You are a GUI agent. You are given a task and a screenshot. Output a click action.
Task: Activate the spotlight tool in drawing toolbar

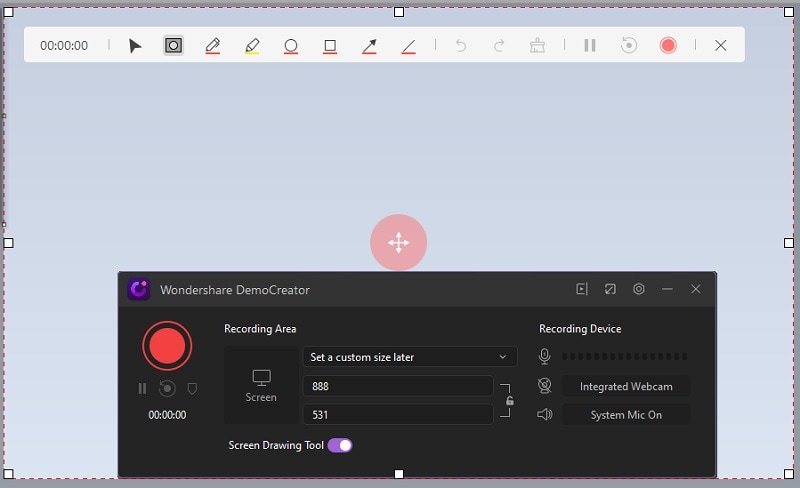click(173, 45)
